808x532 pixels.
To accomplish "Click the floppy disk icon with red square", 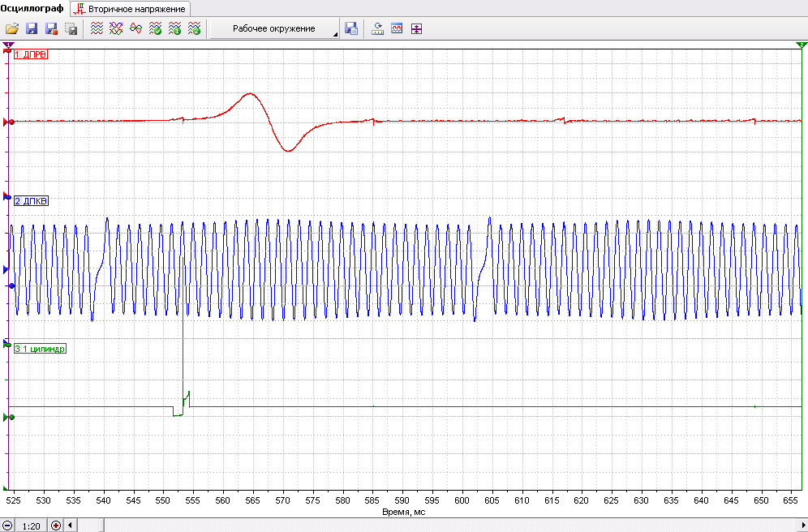I will (x=51, y=29).
